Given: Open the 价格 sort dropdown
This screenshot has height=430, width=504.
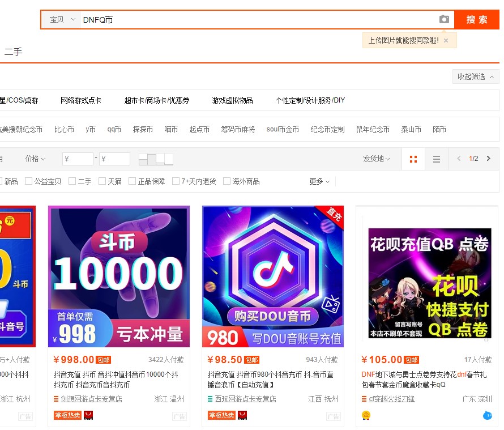Looking at the screenshot, I should click(x=35, y=159).
